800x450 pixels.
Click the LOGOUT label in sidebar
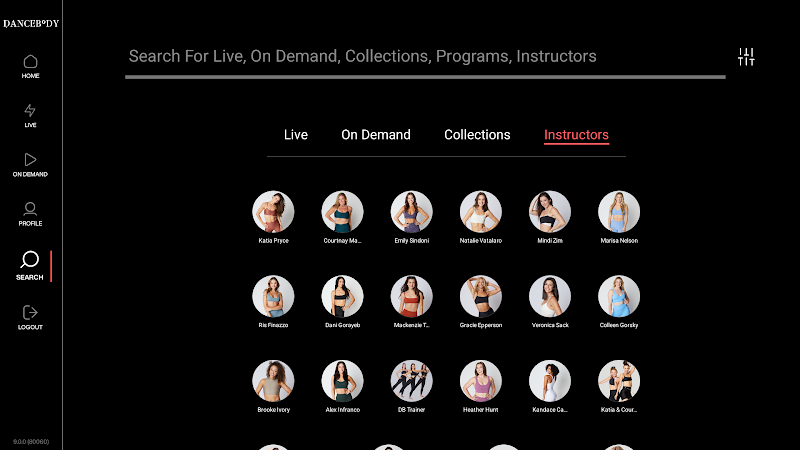(30, 328)
